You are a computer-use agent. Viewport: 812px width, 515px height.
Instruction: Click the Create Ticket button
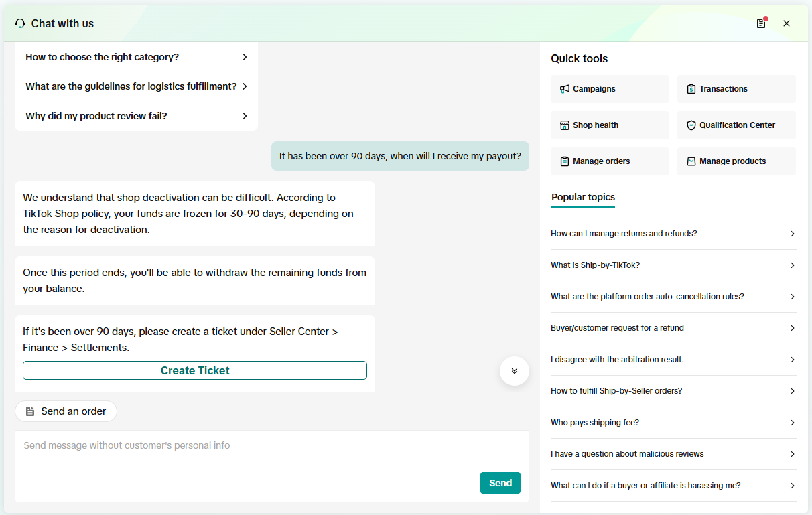point(195,370)
